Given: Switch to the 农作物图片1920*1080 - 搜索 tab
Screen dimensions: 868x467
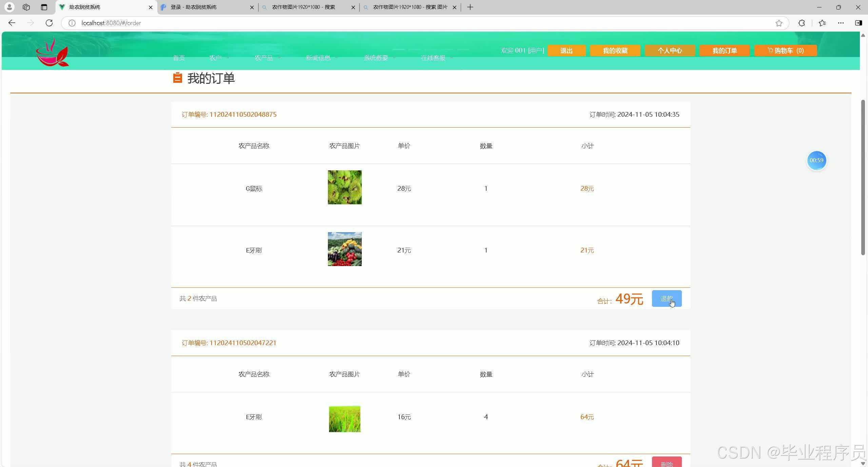Looking at the screenshot, I should click(309, 7).
